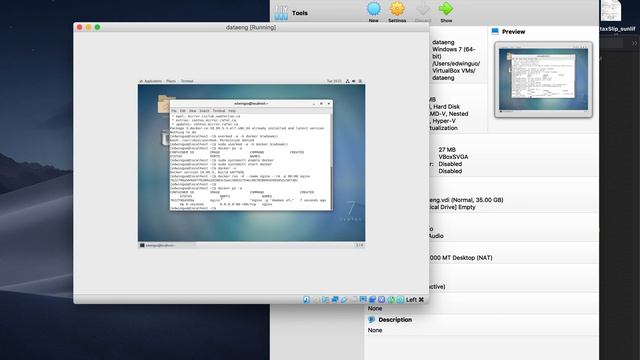Open Settings gear icon in VirtualBox Manager
Viewport: 640px width, 360px height.
[x=397, y=9]
